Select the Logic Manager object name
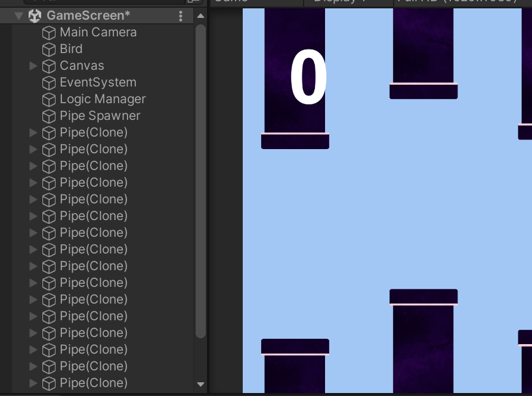532x396 pixels. pyautogui.click(x=103, y=99)
